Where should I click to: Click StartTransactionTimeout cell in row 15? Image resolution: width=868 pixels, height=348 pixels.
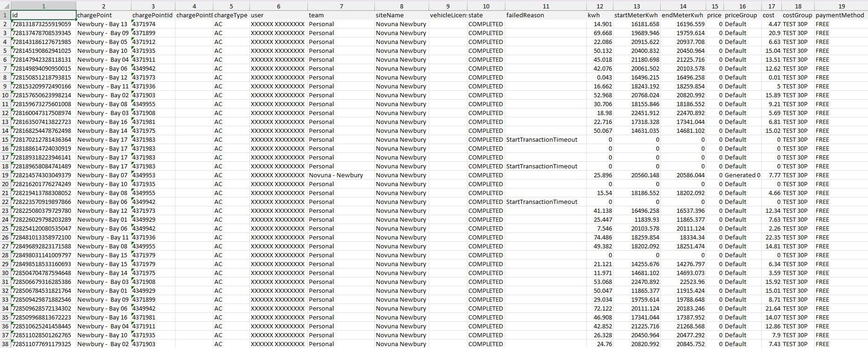[x=542, y=140]
